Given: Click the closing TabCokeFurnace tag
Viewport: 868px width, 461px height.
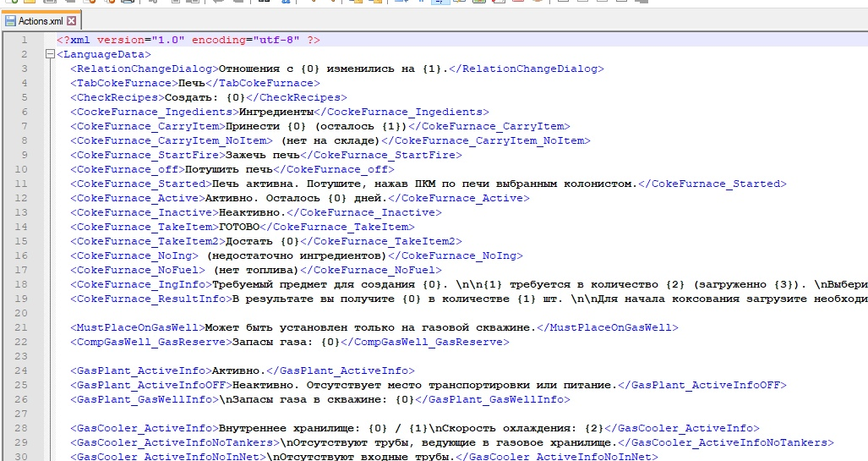Looking at the screenshot, I should [263, 83].
